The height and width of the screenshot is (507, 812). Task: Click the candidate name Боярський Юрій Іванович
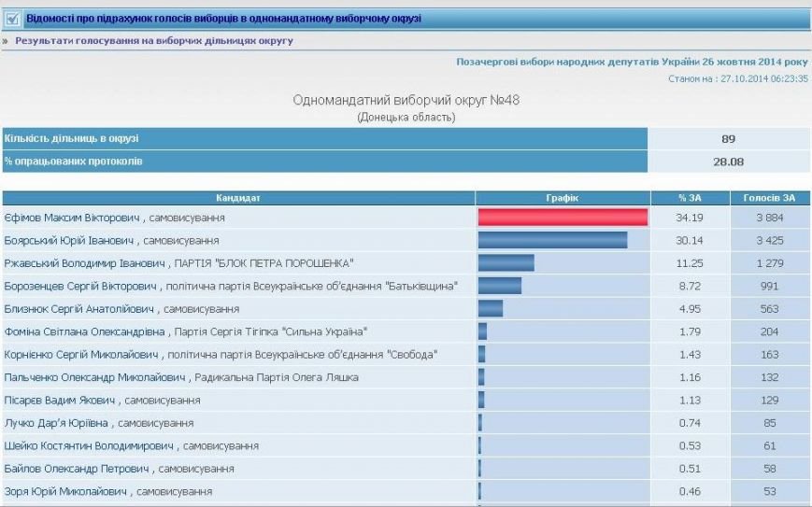click(x=69, y=241)
